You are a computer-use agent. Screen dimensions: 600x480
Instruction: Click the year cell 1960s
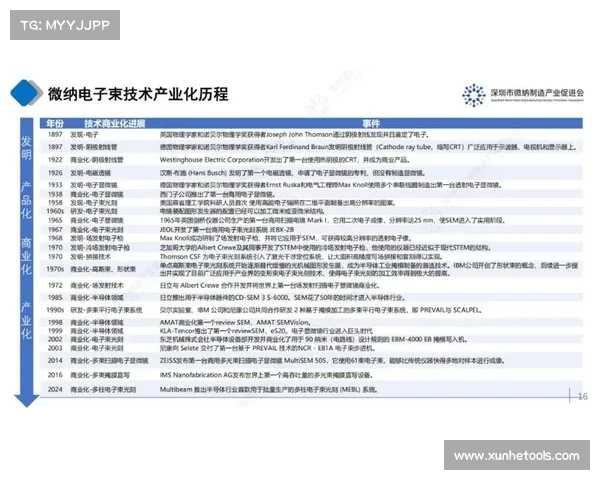point(55,211)
